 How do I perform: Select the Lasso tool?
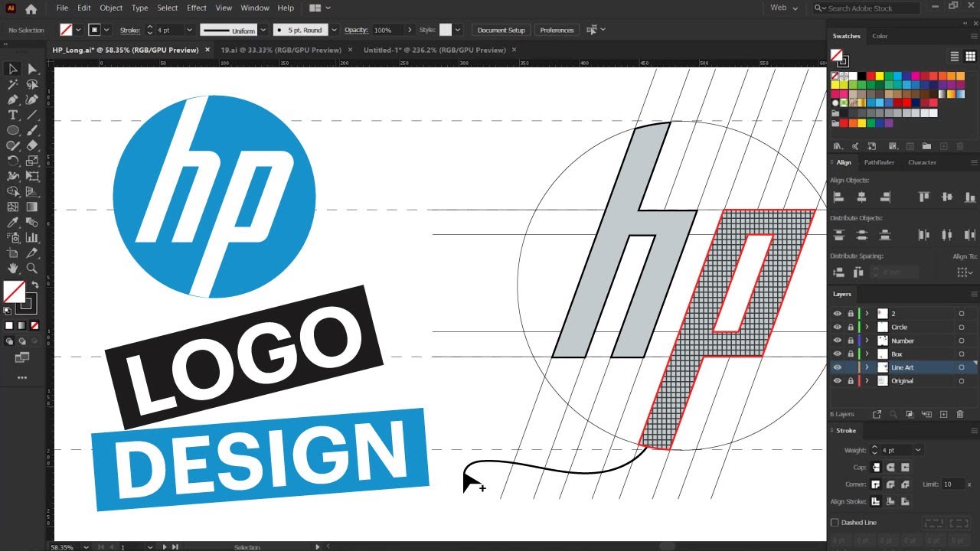(32, 84)
